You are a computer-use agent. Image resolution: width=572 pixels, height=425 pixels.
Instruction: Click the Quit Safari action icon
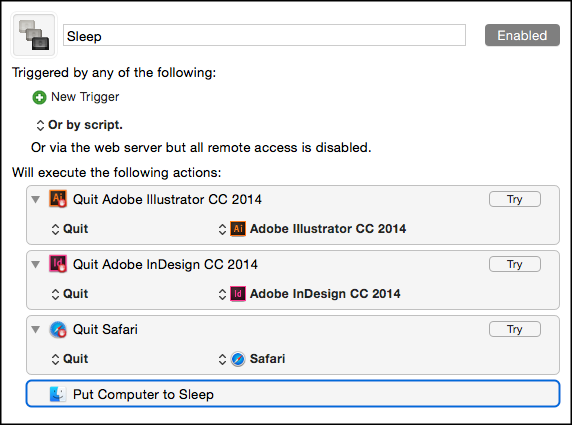58,329
